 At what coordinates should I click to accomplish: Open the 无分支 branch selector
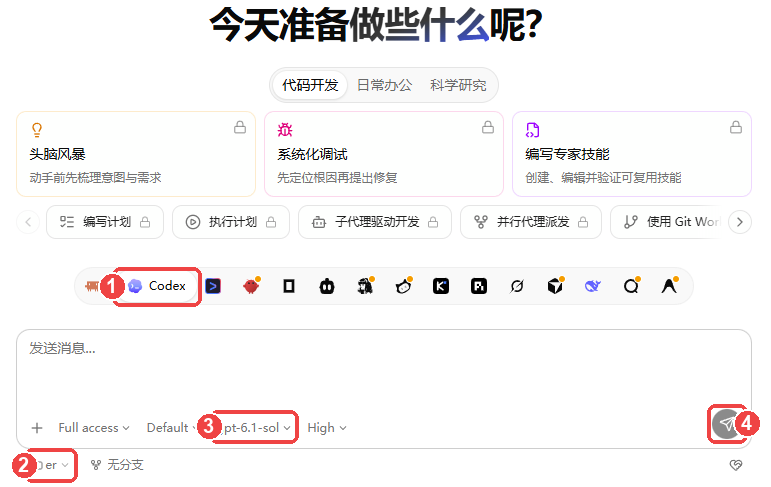click(x=118, y=465)
